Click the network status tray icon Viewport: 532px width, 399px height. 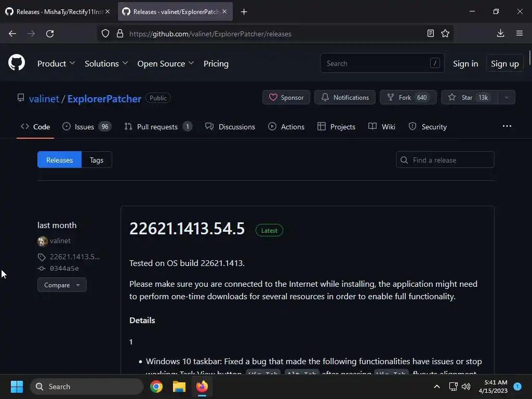(453, 387)
